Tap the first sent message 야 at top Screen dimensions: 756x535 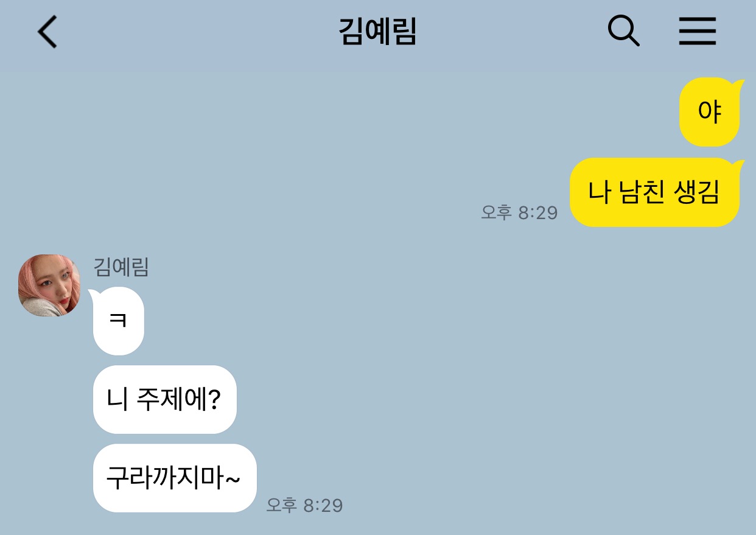click(710, 113)
